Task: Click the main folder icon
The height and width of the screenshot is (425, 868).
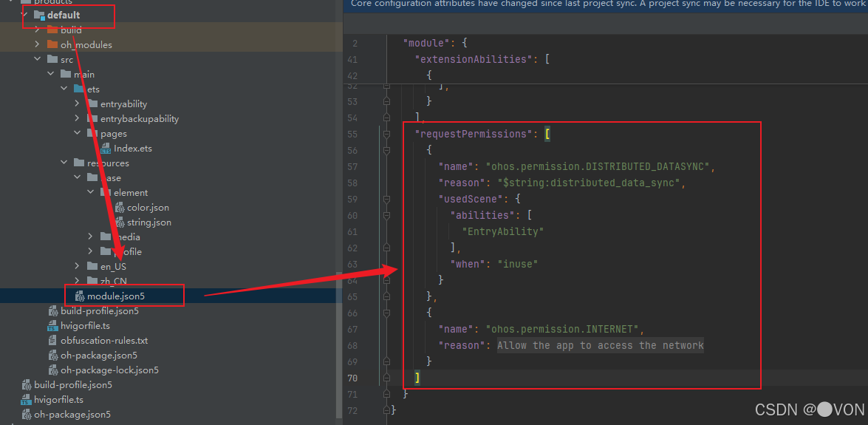Action: (66, 74)
